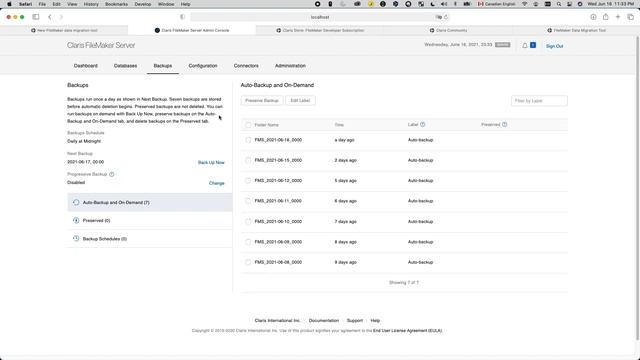This screenshot has width=640, height=360.
Task: Click the Preserved column help icon
Action: pyautogui.click(x=504, y=124)
